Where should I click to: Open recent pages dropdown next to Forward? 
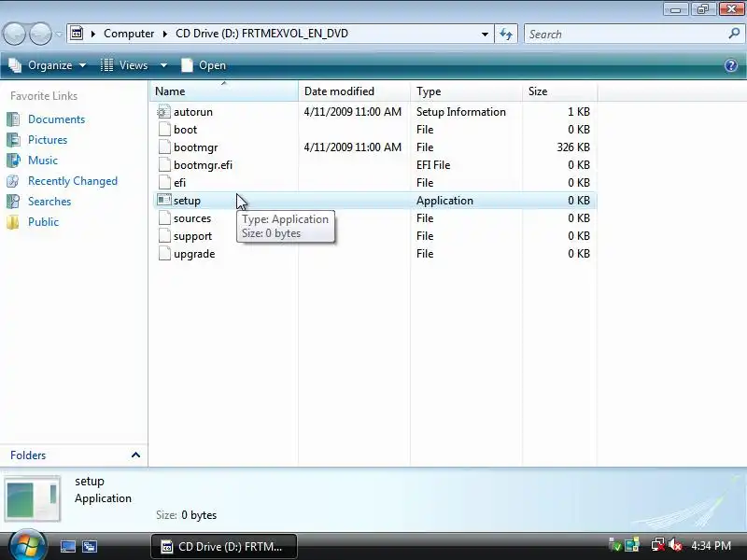(x=59, y=35)
